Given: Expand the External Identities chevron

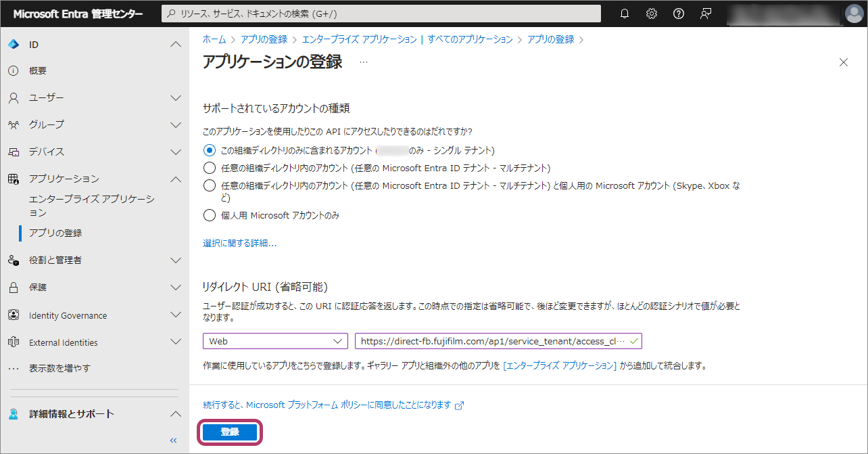Looking at the screenshot, I should (x=176, y=342).
